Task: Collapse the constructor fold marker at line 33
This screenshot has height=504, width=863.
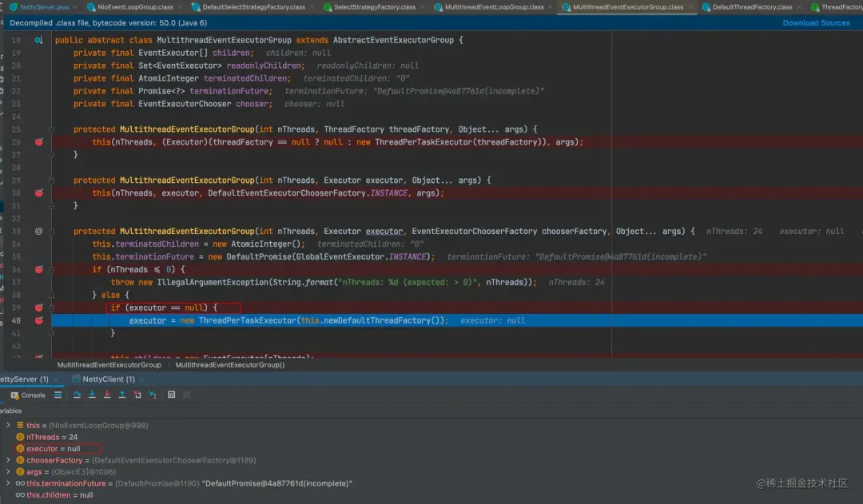Action: [51, 231]
